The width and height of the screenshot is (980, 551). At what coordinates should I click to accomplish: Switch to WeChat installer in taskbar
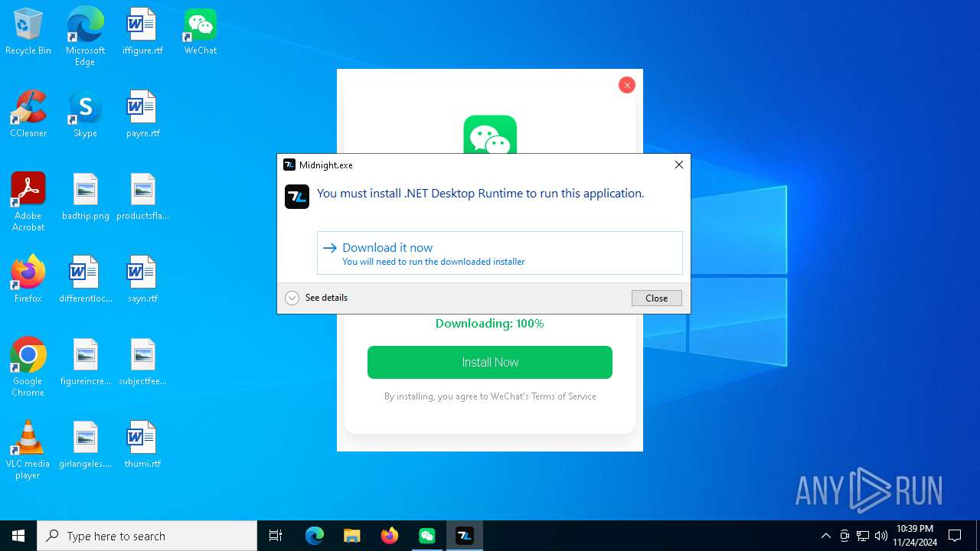(427, 536)
